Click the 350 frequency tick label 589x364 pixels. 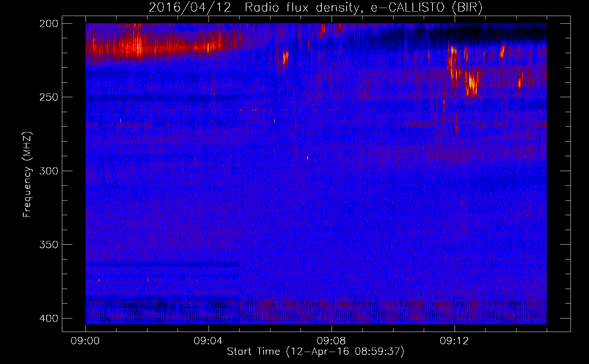point(48,245)
